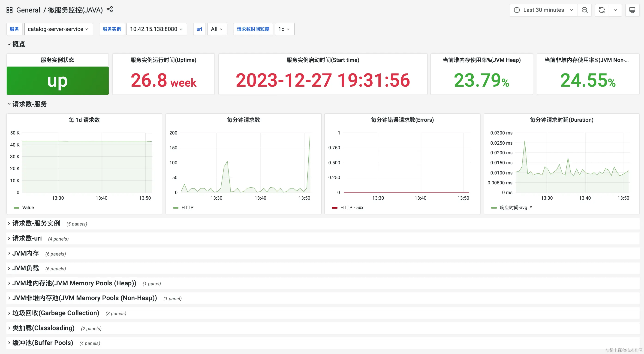Screen dimensions: 644x354
Task: Click the General breadcrumb link
Action: coord(28,10)
